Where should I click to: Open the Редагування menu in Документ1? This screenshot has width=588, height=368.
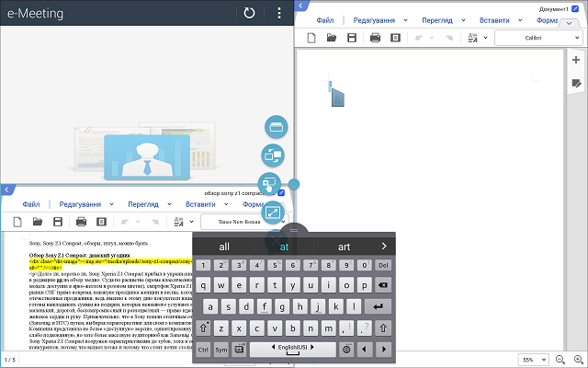[374, 20]
